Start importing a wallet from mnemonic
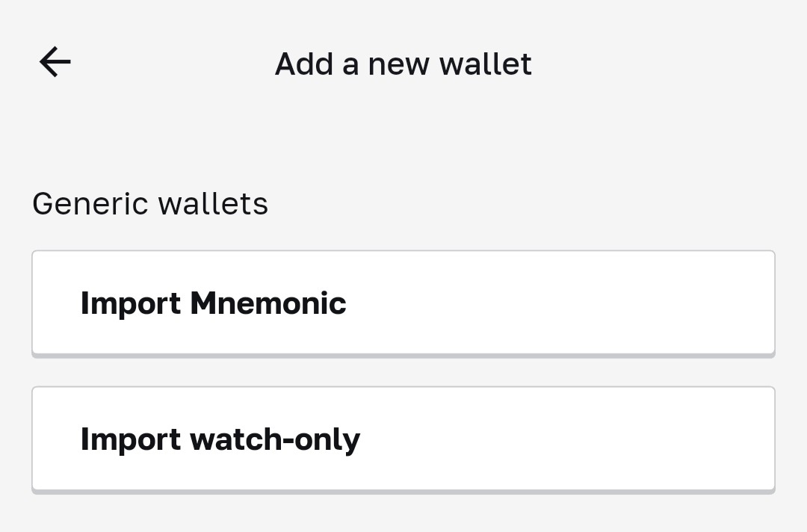Image resolution: width=807 pixels, height=532 pixels. (x=403, y=303)
